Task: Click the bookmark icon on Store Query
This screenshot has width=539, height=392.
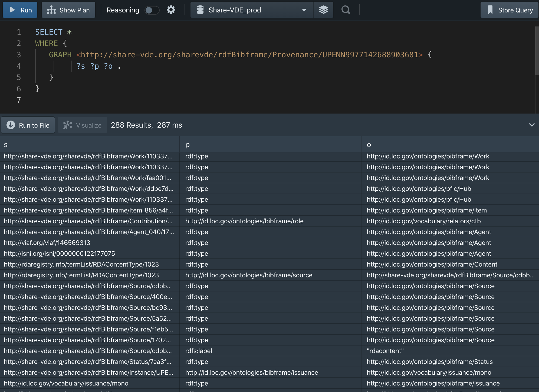Action: tap(491, 10)
